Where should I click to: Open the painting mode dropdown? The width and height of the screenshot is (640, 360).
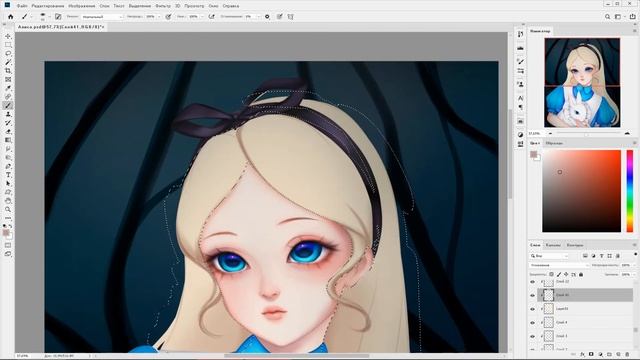point(102,17)
